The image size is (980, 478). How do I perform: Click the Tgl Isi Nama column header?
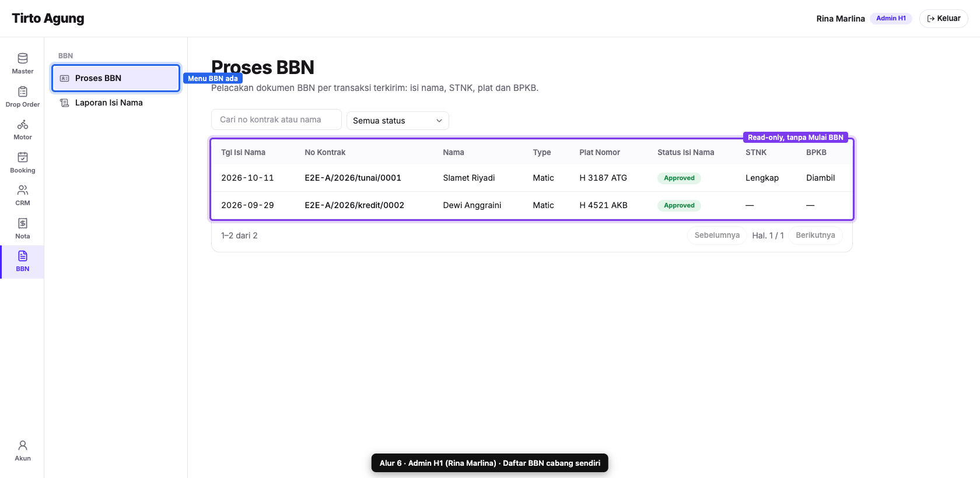(243, 152)
